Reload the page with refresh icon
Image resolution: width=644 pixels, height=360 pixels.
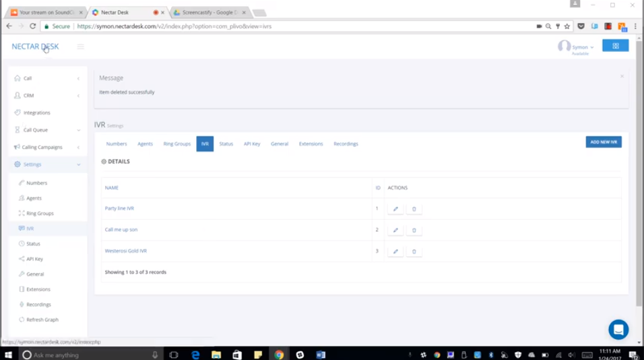point(32,26)
